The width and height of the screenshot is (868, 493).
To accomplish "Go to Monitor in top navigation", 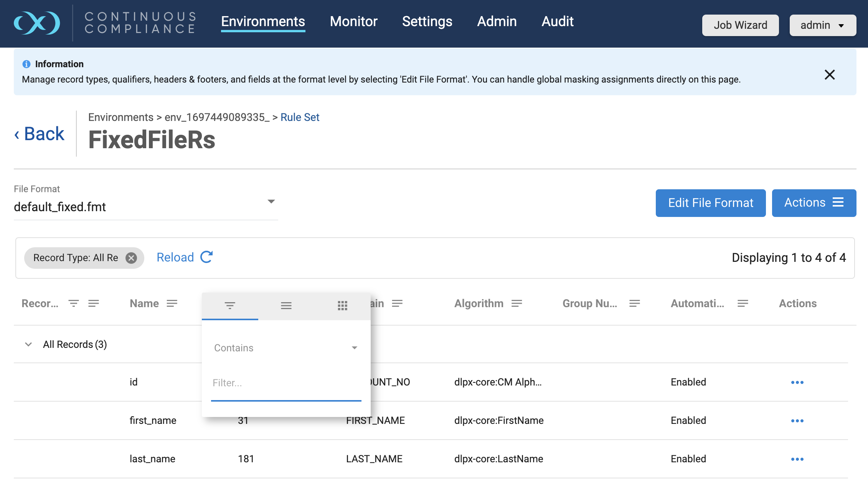I will point(353,22).
